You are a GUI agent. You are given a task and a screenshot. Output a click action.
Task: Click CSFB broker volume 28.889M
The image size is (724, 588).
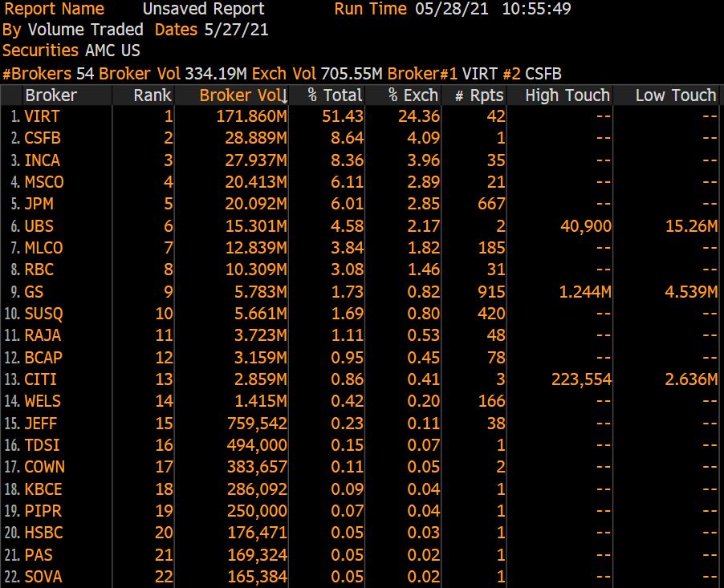coord(256,138)
